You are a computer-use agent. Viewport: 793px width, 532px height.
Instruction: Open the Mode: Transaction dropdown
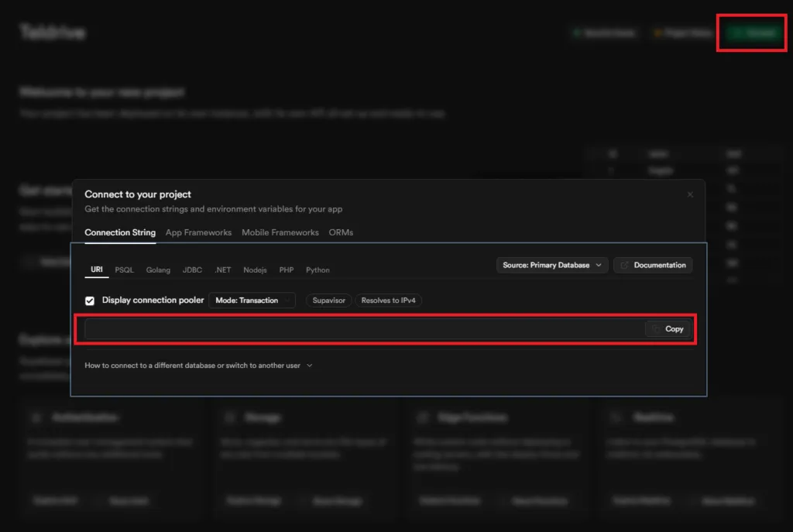pos(252,300)
